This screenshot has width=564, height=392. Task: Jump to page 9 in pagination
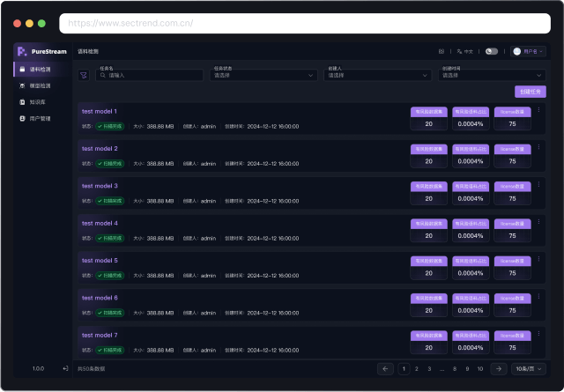(x=467, y=368)
